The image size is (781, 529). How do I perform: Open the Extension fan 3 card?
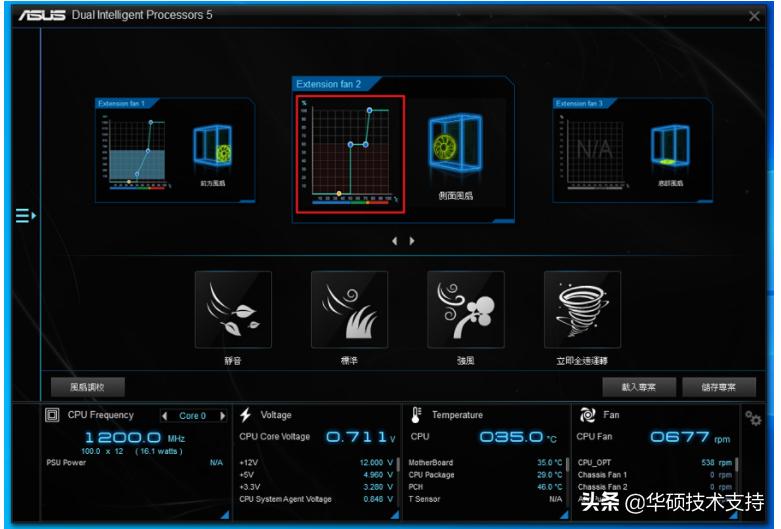click(630, 150)
